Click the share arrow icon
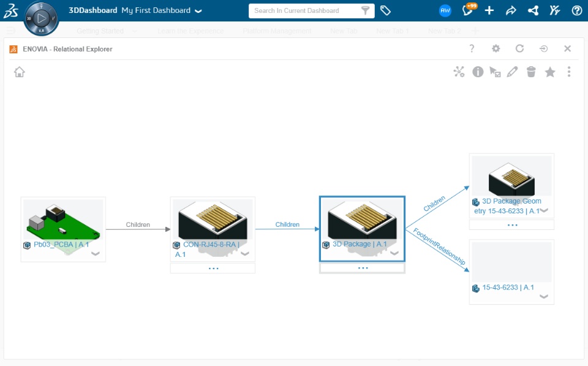Viewport: 588px width, 366px height. 511,10
